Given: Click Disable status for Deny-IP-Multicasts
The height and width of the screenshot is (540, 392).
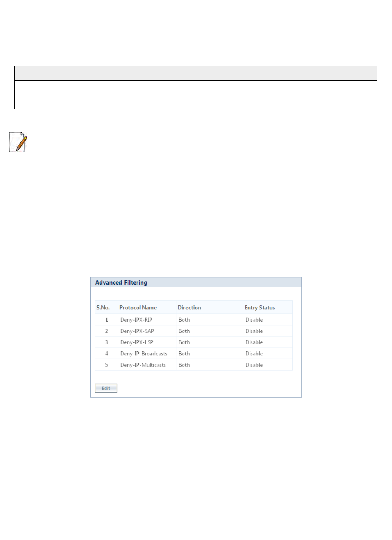Looking at the screenshot, I should pos(254,365).
